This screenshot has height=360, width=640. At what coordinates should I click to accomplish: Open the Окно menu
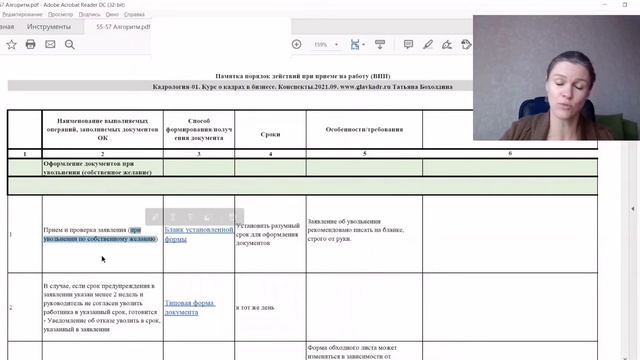(112, 14)
